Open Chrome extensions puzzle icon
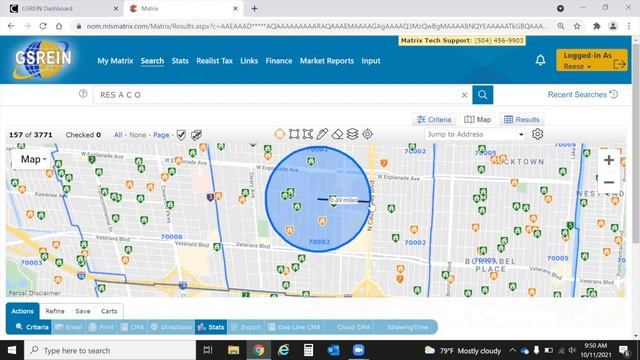 (x=597, y=26)
